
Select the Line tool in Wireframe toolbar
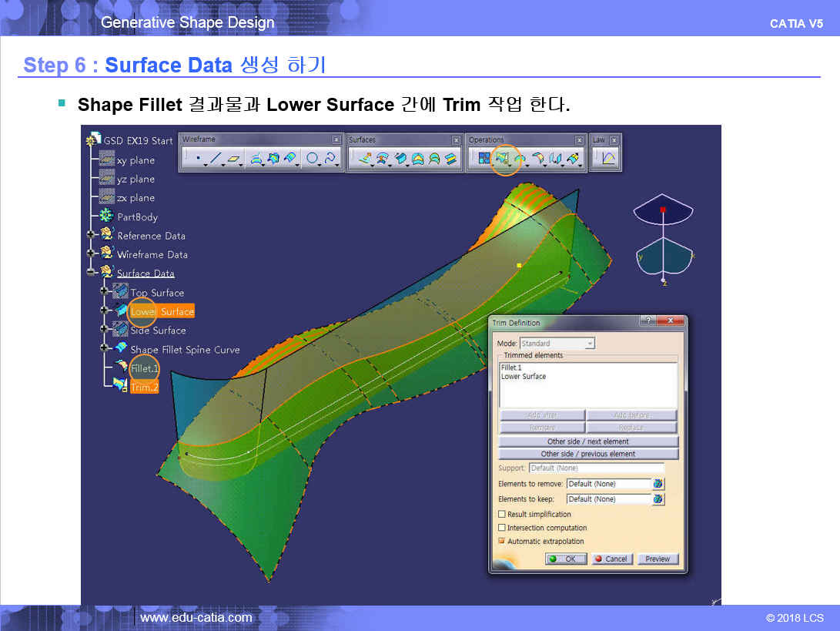pos(215,159)
